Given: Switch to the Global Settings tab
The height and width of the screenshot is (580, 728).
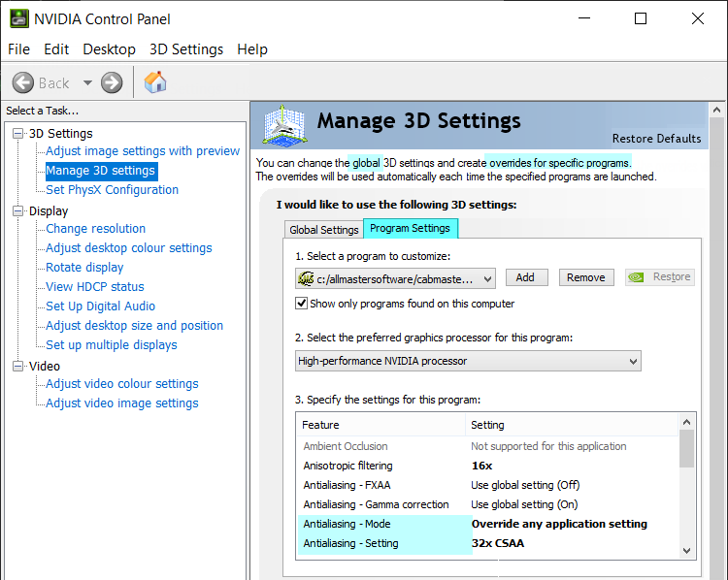Looking at the screenshot, I should click(x=324, y=230).
